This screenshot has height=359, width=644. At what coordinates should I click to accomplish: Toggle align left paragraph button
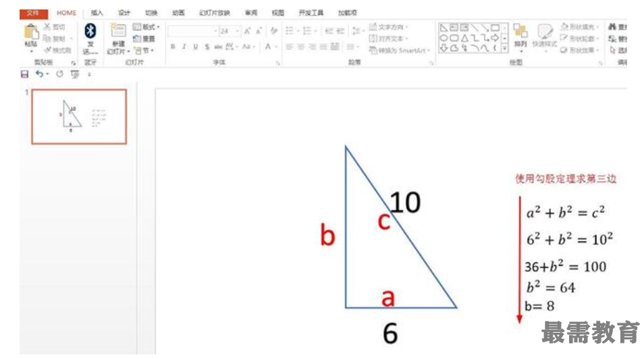290,47
